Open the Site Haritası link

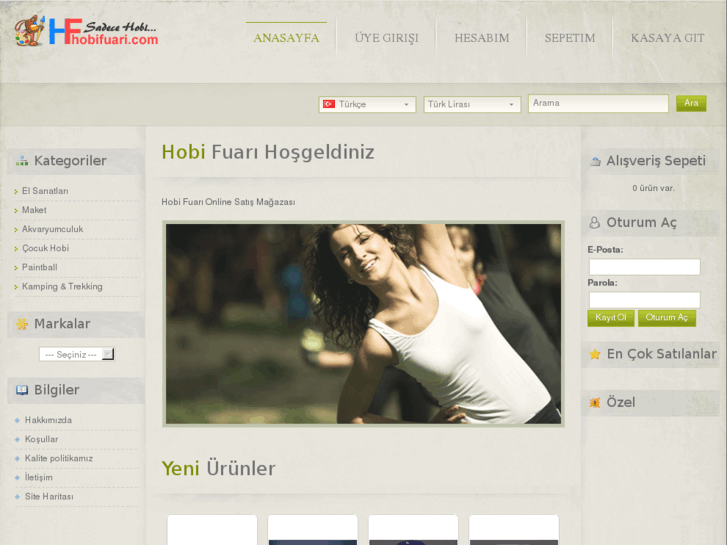coord(49,496)
